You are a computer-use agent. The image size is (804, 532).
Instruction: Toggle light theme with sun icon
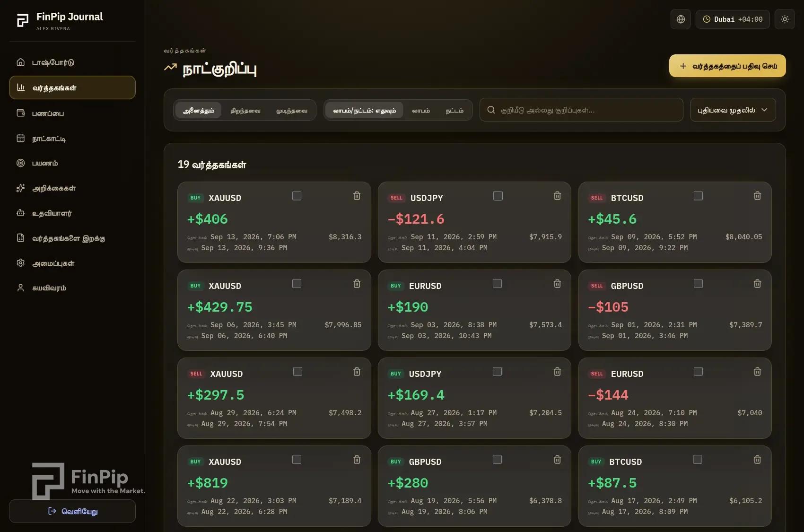point(785,19)
